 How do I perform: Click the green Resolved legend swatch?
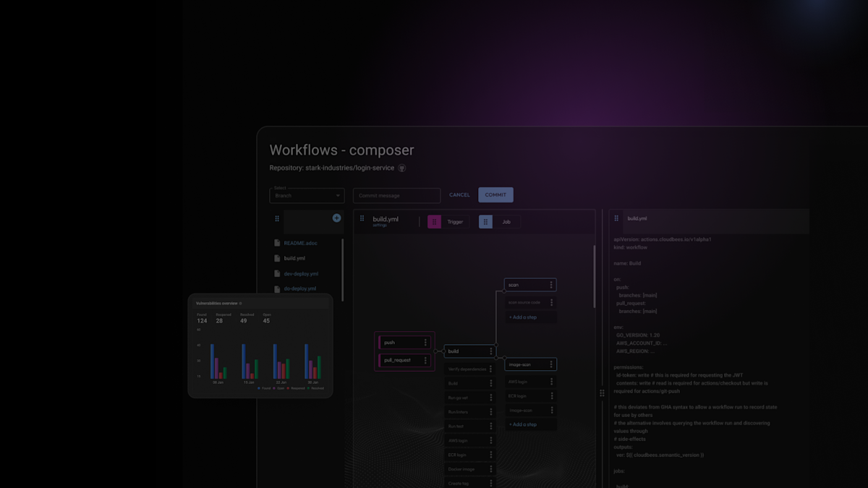point(307,388)
